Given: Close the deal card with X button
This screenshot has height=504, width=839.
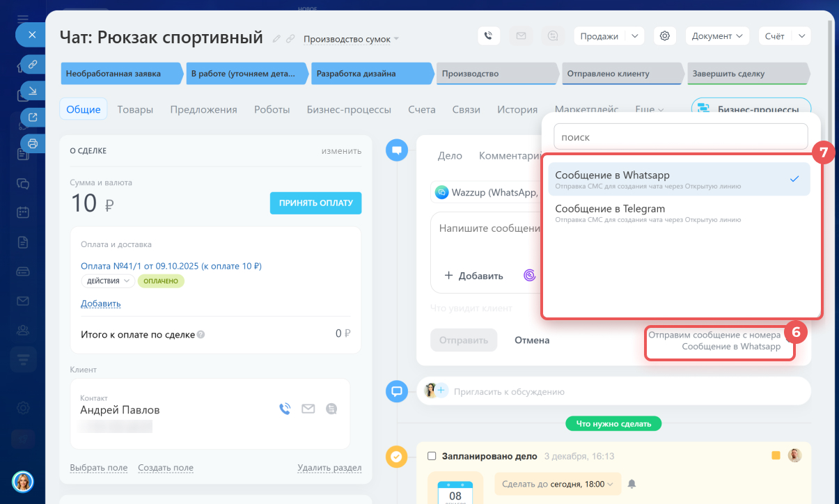Looking at the screenshot, I should pos(31,34).
